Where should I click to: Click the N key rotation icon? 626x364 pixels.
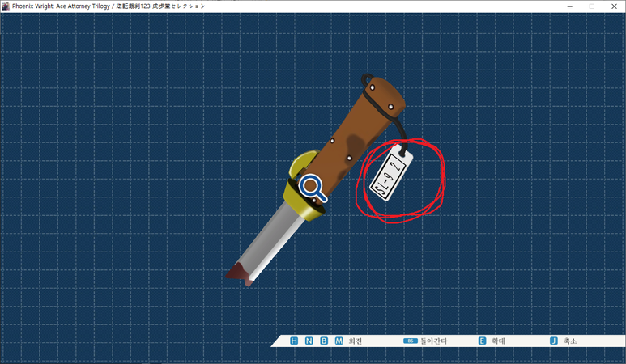(309, 341)
